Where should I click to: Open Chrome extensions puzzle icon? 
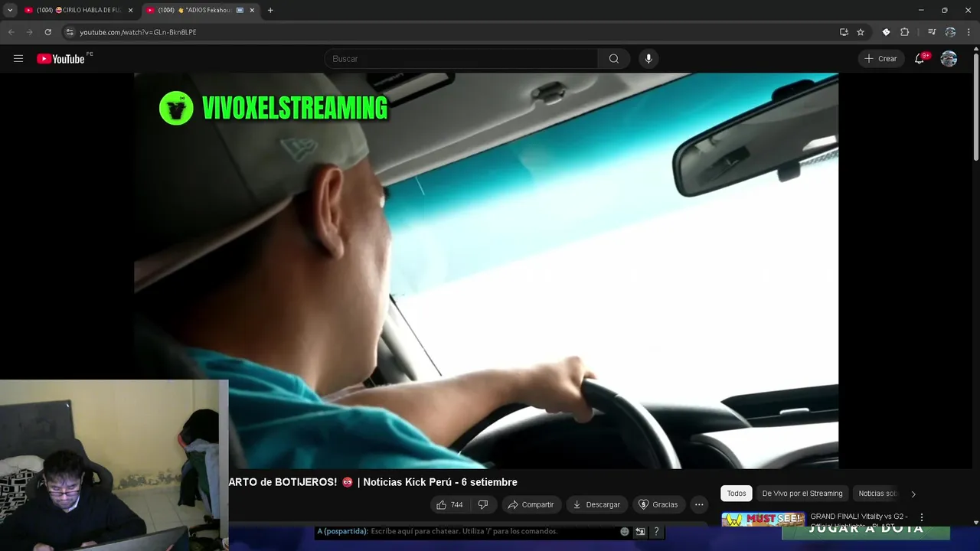click(904, 32)
